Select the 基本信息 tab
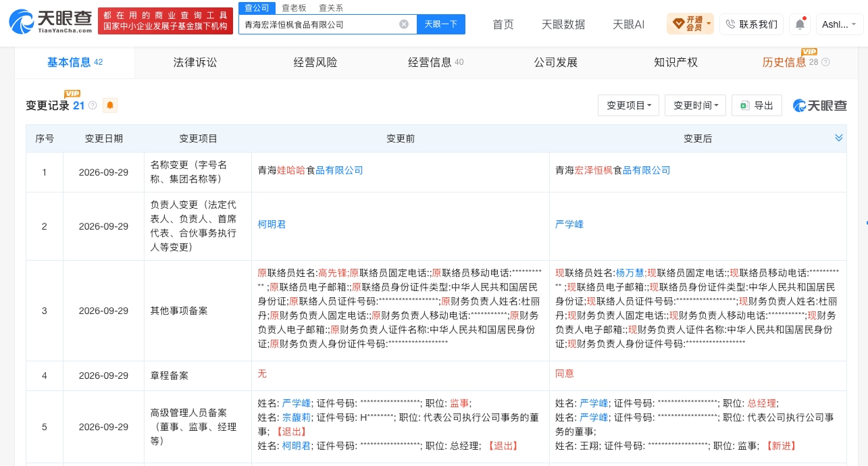868x466 pixels. (x=75, y=62)
